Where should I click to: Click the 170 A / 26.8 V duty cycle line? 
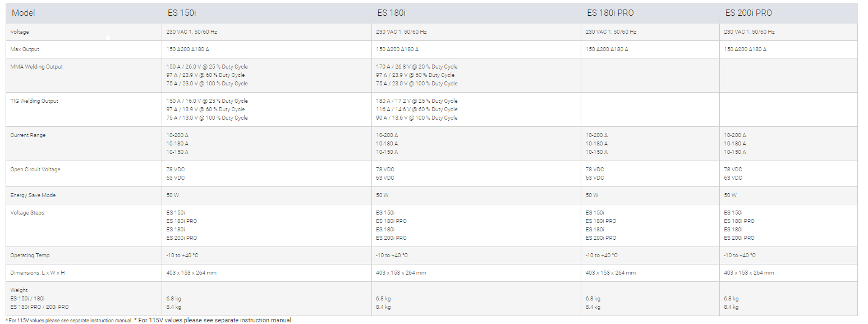coord(416,67)
